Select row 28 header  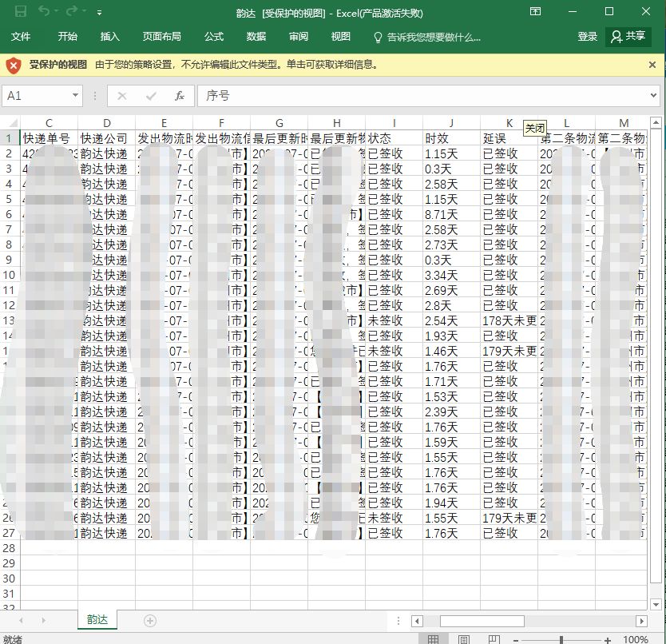click(x=10, y=548)
